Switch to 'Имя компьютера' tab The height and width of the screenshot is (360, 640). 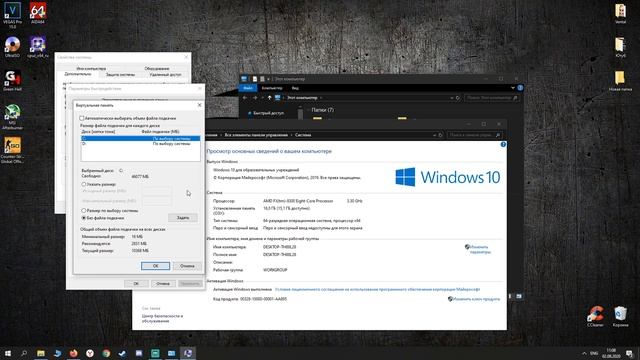pyautogui.click(x=91, y=69)
